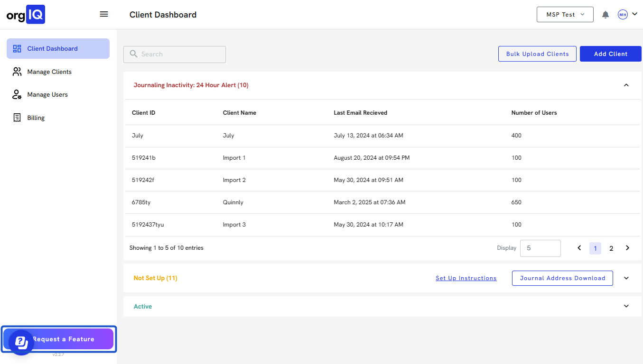Open the help chat bubble icon
Viewport: 643px width, 364px height.
point(21,342)
